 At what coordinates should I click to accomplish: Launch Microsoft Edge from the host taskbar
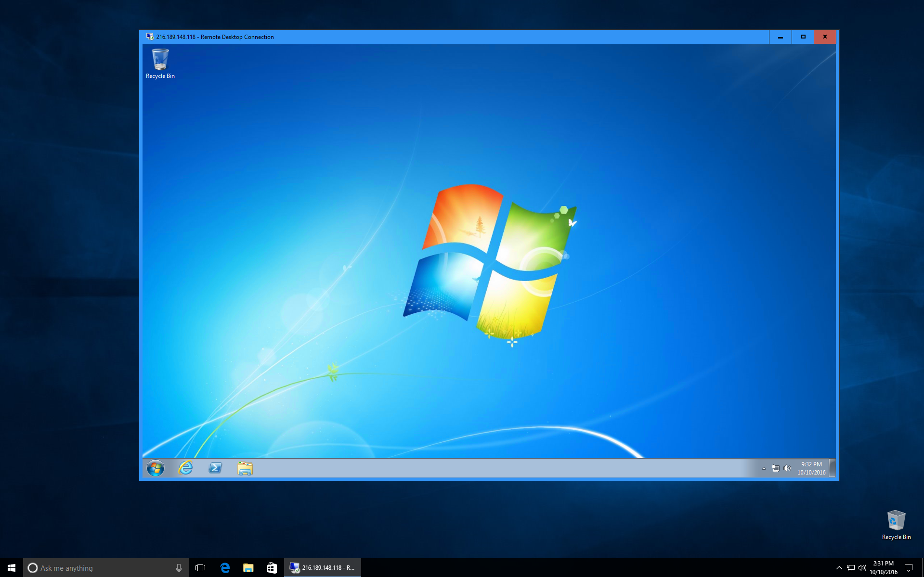click(225, 568)
